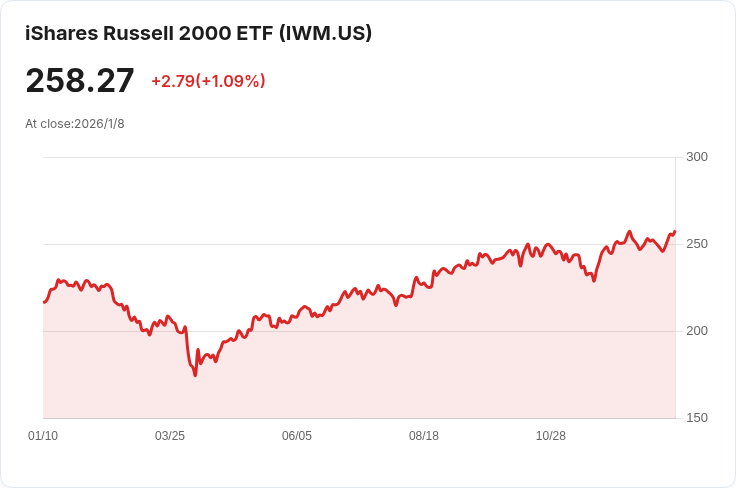Click the 10/28 date label
This screenshot has height=488, width=736.
point(551,436)
